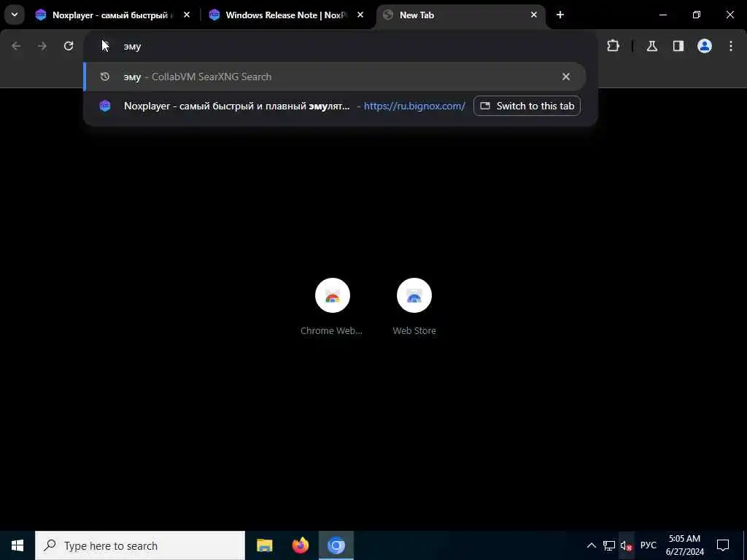Go forward with the forward arrow
This screenshot has height=560, width=747.
(x=42, y=46)
